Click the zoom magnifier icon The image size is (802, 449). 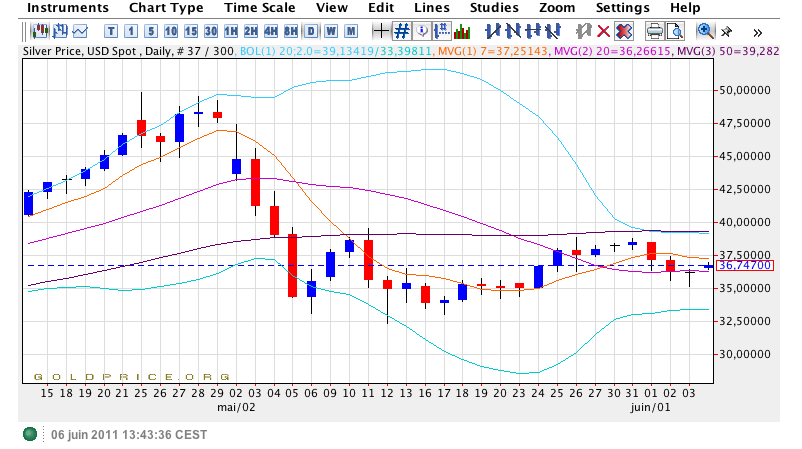(x=705, y=30)
